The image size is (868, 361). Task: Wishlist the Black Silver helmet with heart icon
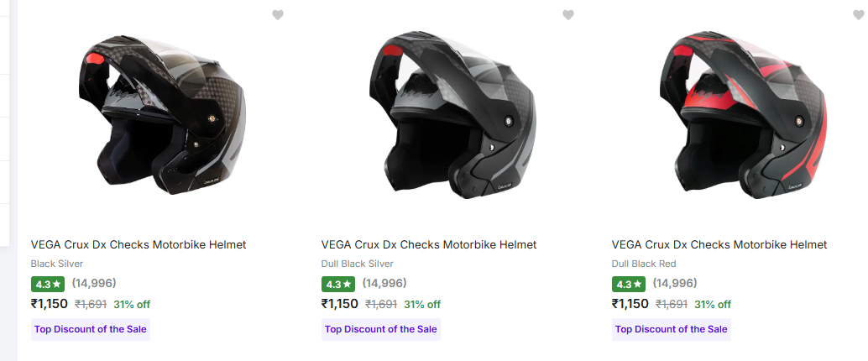pyautogui.click(x=278, y=14)
